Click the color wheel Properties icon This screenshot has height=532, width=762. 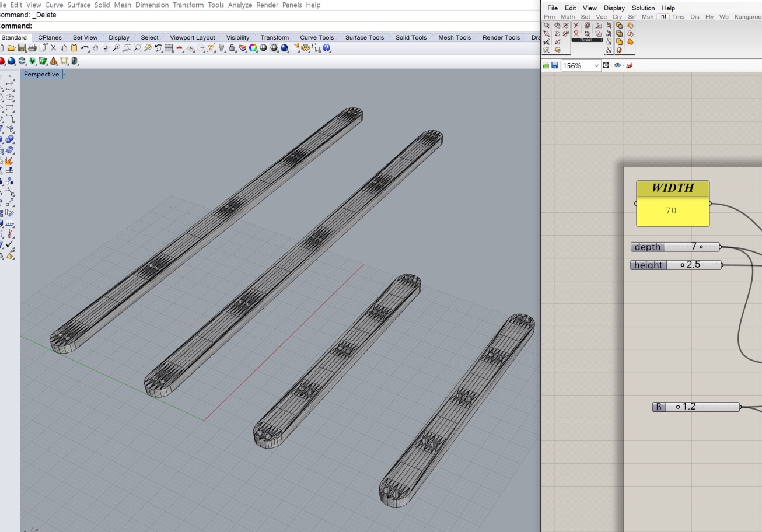pyautogui.click(x=253, y=48)
